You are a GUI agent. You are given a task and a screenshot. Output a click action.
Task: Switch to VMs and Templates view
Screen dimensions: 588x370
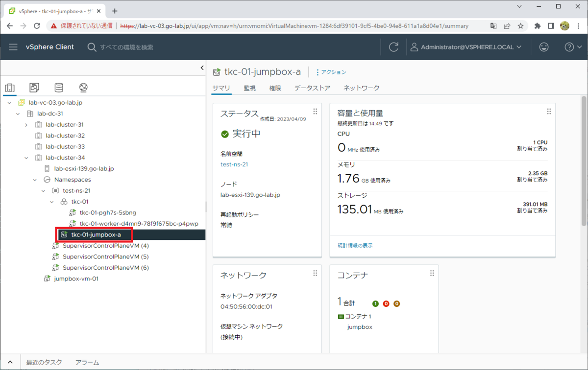(x=34, y=88)
